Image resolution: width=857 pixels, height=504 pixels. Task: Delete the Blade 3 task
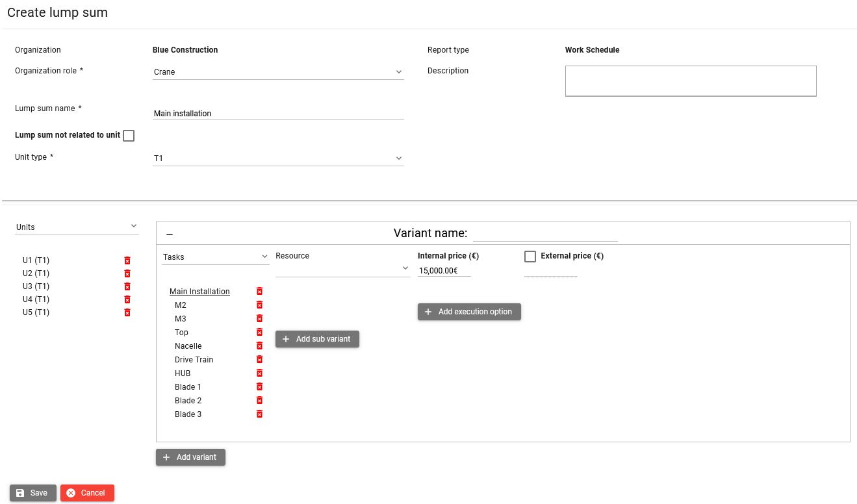(259, 414)
